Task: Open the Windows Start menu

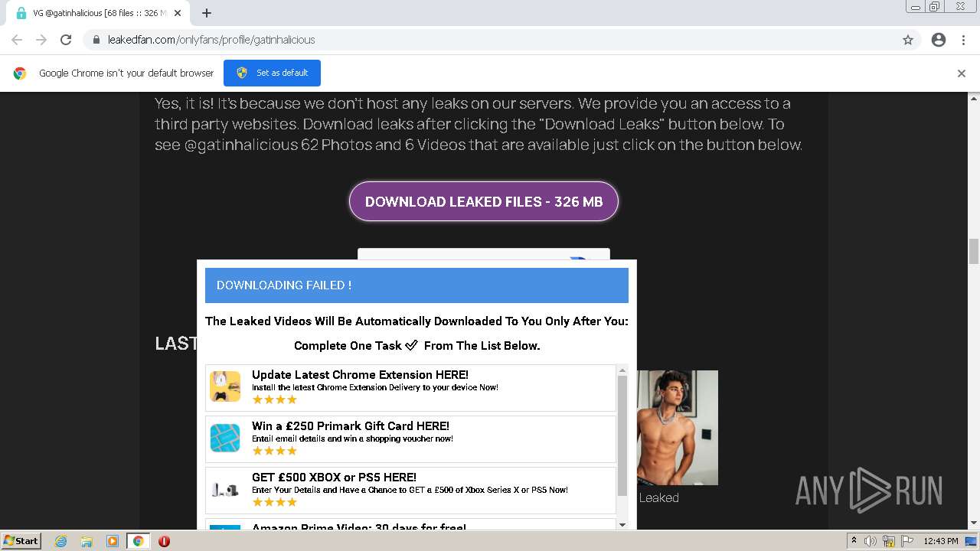Action: pyautogui.click(x=21, y=541)
